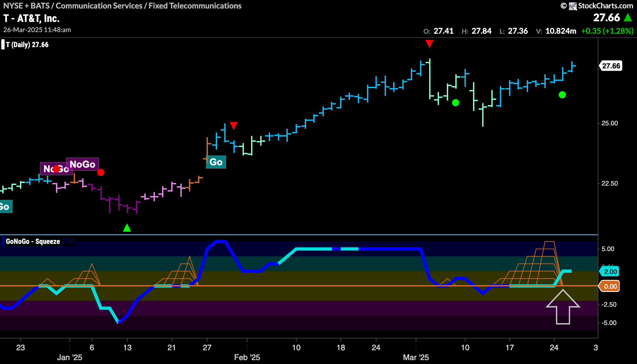
Task: Click the 'T - AT&T, Inc.' title
Action: 31,18
